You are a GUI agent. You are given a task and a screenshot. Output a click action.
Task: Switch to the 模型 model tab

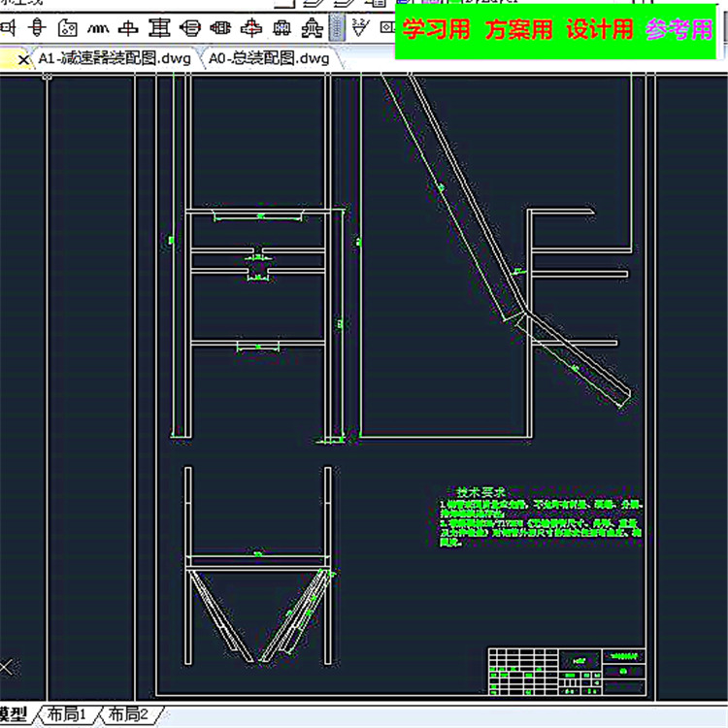coord(14,714)
